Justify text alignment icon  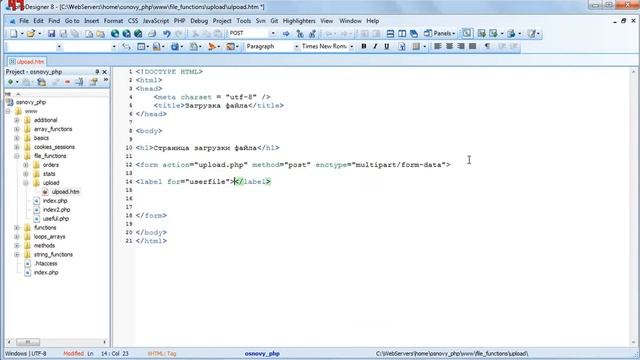tap(473, 47)
